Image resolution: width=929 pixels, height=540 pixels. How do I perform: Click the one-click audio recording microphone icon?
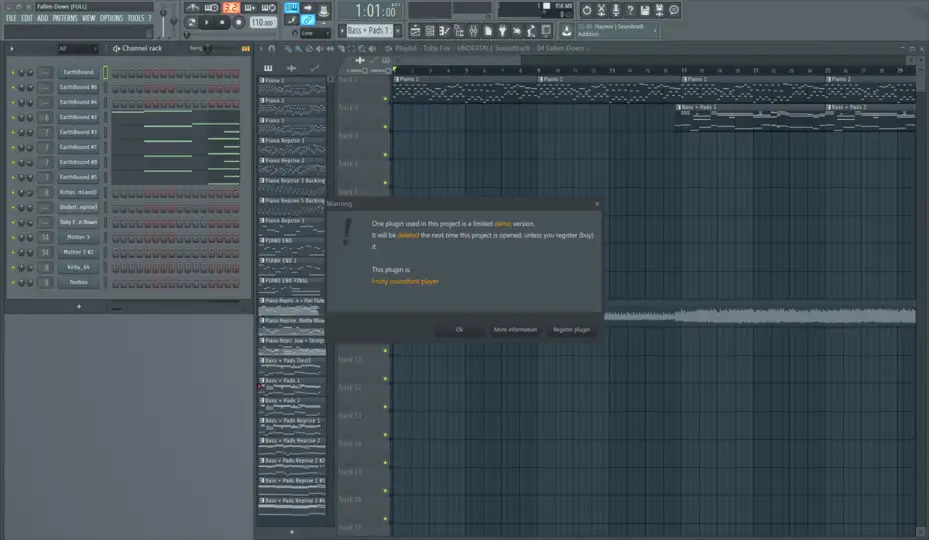(x=616, y=10)
